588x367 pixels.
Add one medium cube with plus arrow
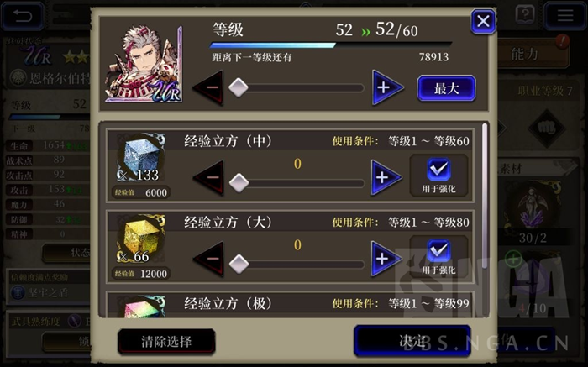(386, 177)
